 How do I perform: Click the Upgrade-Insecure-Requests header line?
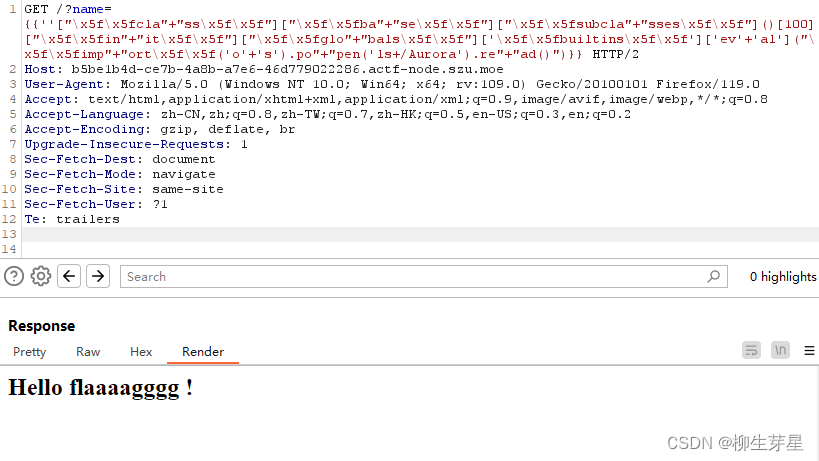point(136,144)
